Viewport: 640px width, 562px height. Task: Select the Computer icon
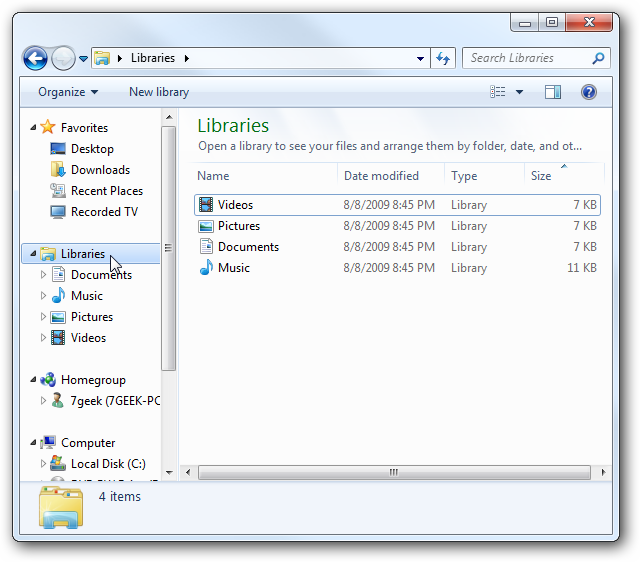tap(48, 442)
